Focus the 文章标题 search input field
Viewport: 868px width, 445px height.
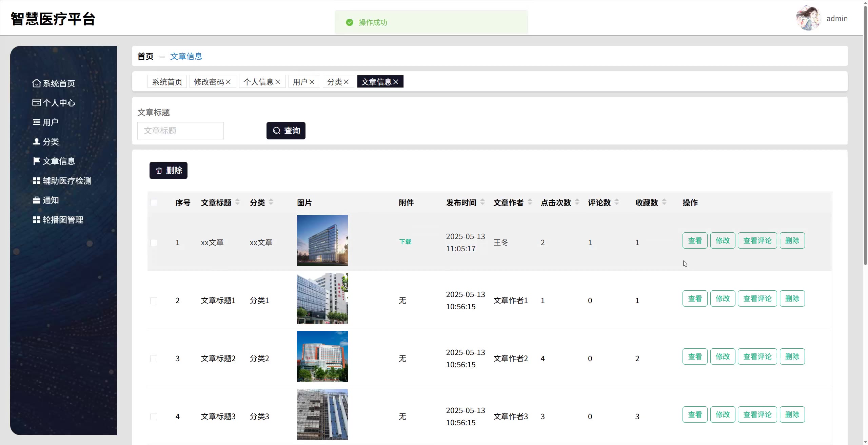coord(180,131)
